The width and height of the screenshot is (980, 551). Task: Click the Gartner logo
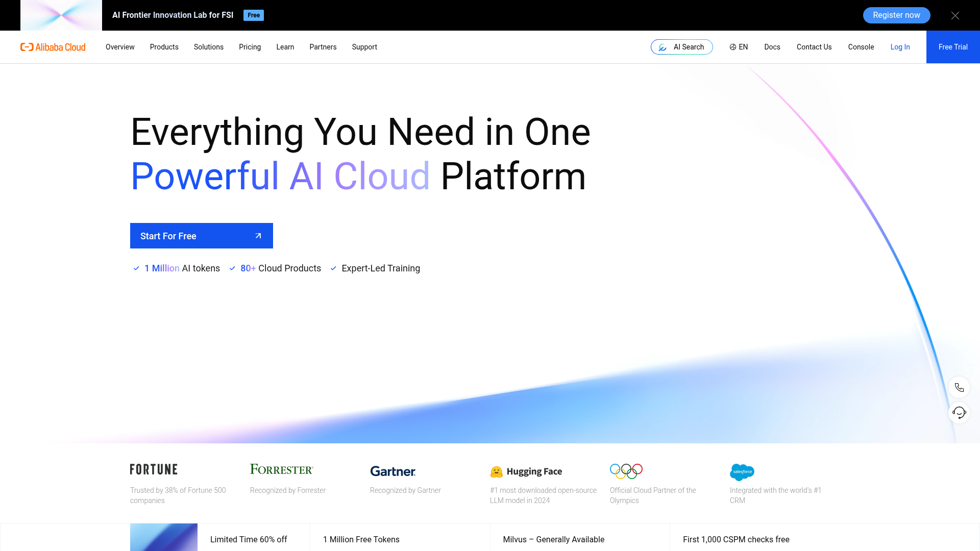pos(393,471)
